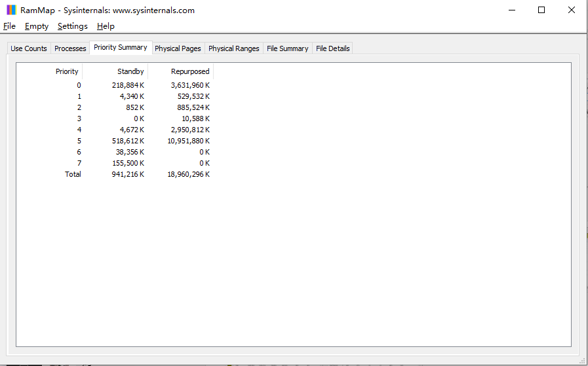Open the Help menu
Image resolution: width=588 pixels, height=366 pixels.
pos(106,26)
